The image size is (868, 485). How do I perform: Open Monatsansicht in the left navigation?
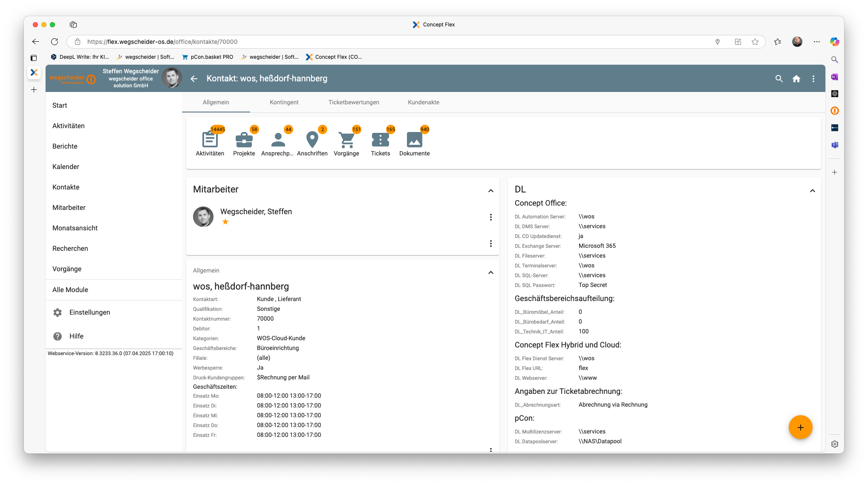pos(114,228)
